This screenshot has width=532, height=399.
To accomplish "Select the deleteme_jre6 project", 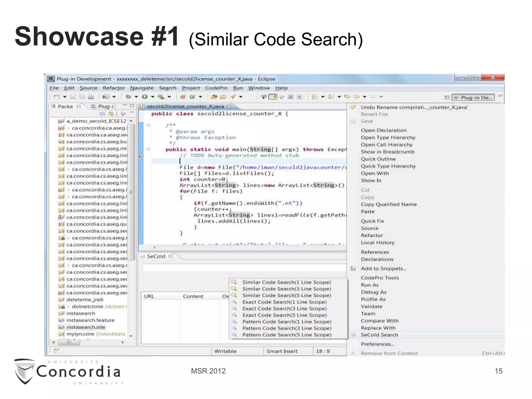I will [x=81, y=300].
